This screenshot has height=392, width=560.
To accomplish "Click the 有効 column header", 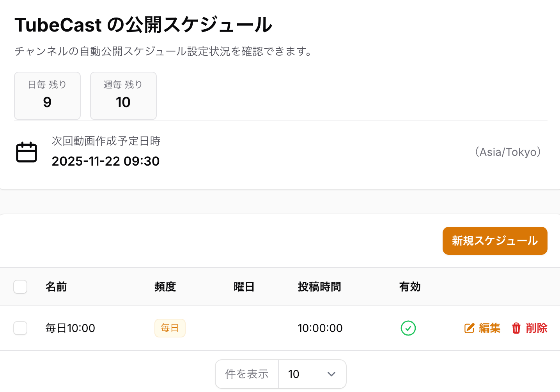I will point(410,287).
